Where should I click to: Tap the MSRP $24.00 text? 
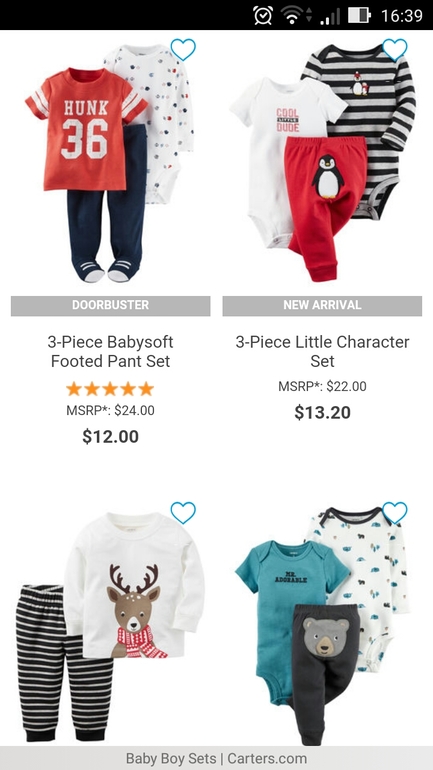pyautogui.click(x=110, y=411)
